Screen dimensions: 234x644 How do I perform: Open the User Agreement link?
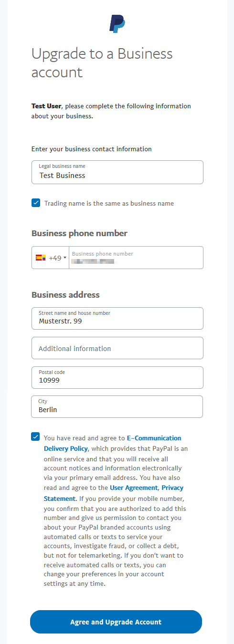(x=134, y=488)
